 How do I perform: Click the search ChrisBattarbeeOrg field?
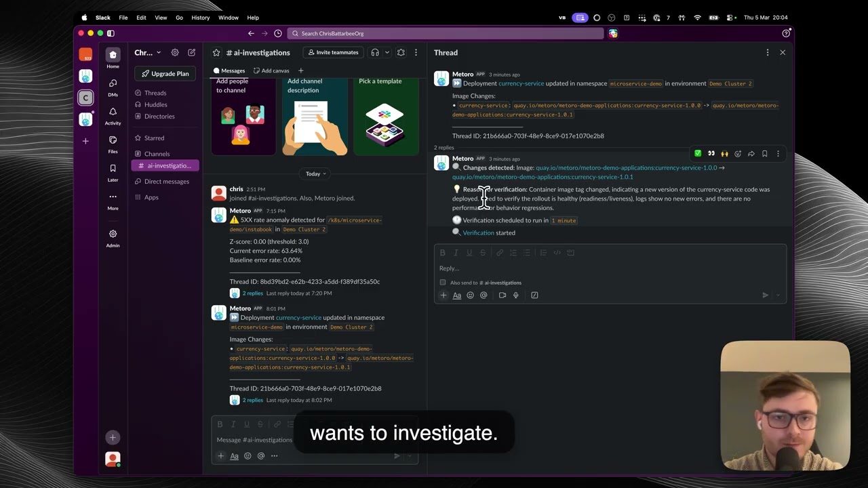tap(445, 33)
